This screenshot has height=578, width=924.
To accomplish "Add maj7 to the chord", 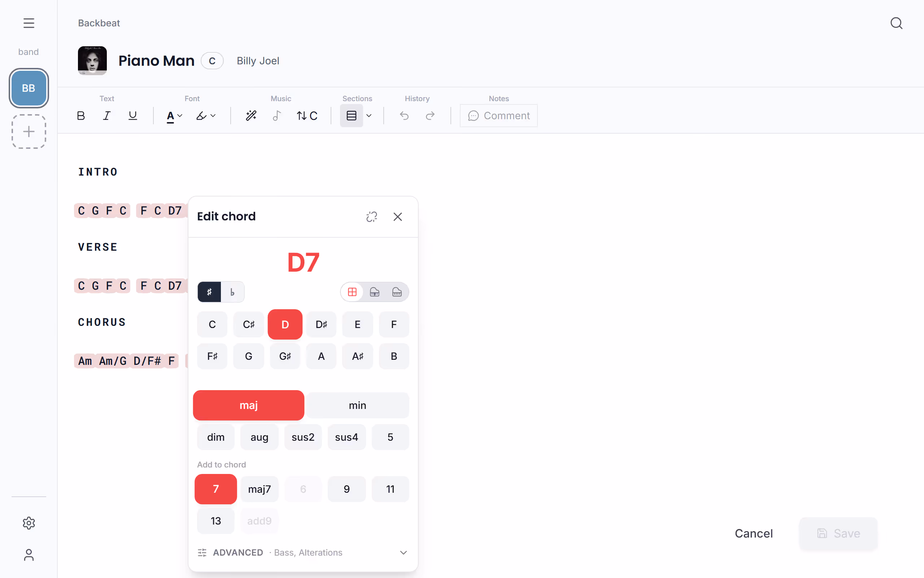I will (259, 489).
